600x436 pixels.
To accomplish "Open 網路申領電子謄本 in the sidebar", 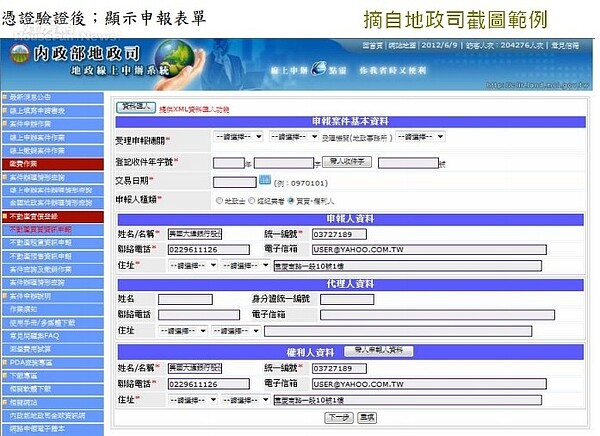I will tap(52, 429).
